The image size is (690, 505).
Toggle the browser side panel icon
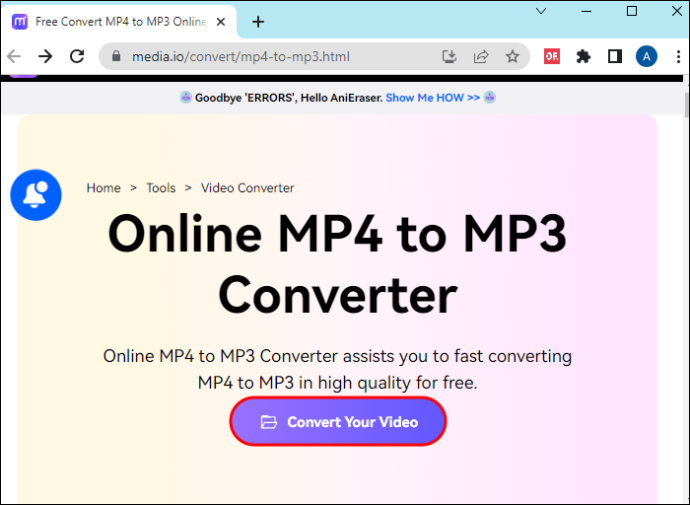click(x=615, y=56)
